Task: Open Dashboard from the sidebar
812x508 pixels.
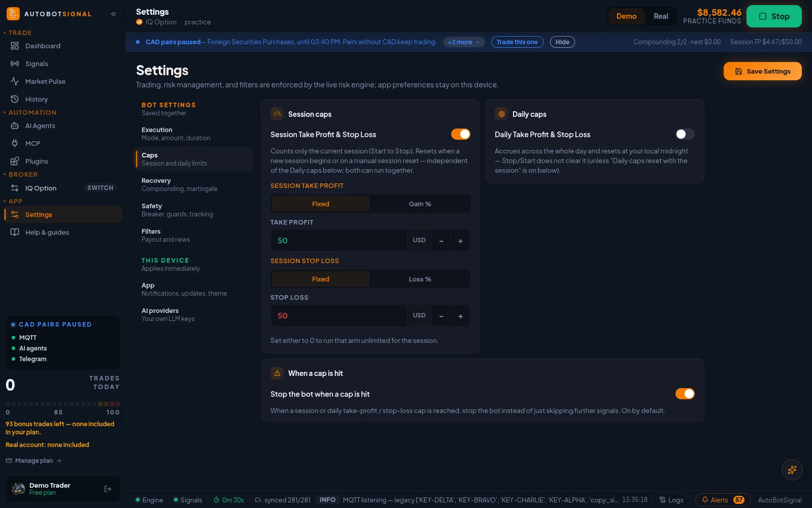Action: (63, 46)
